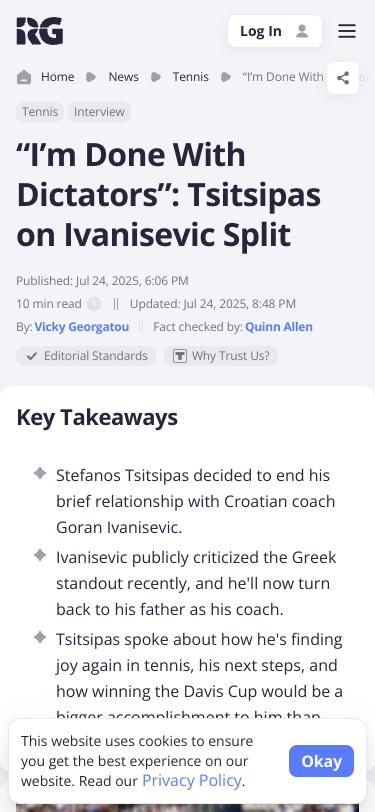Open the Privacy Policy link
This screenshot has width=375, height=812.
pos(192,780)
